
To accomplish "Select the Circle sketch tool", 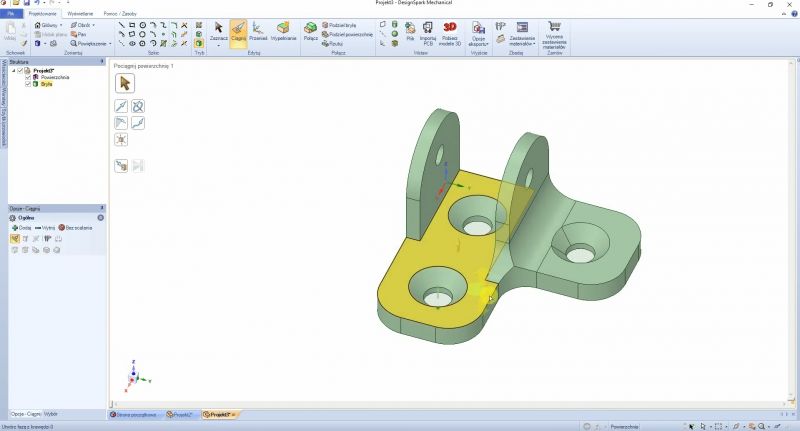I will click(143, 25).
